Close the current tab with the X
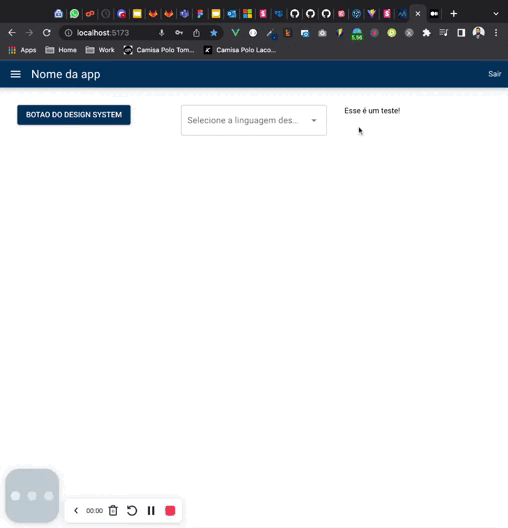This screenshot has height=528, width=508. (x=418, y=14)
